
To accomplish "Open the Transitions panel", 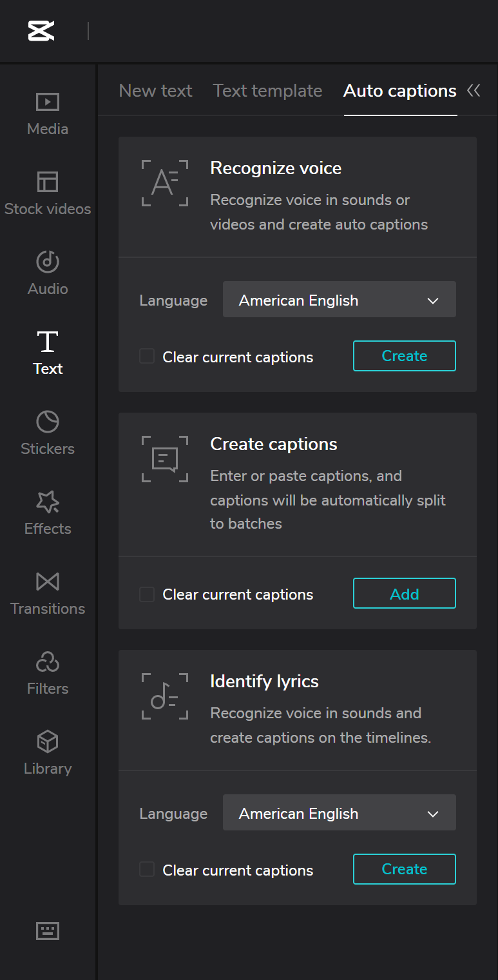I will click(x=48, y=593).
